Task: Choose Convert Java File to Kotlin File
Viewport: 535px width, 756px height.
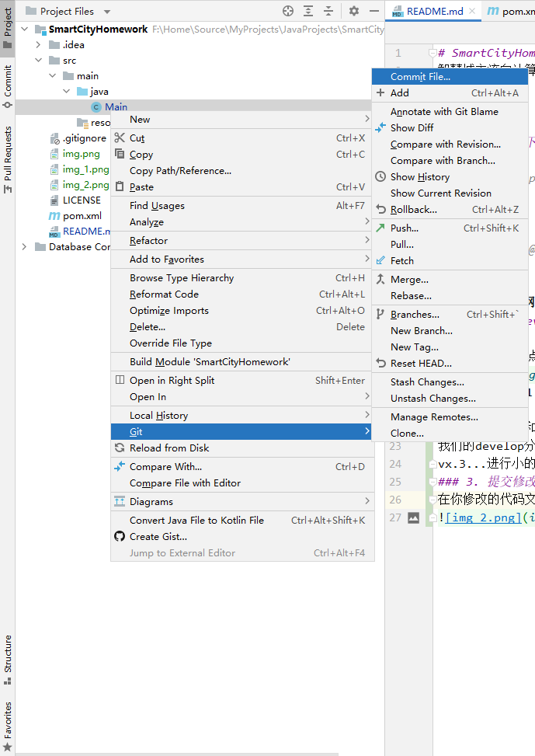Action: [242, 521]
